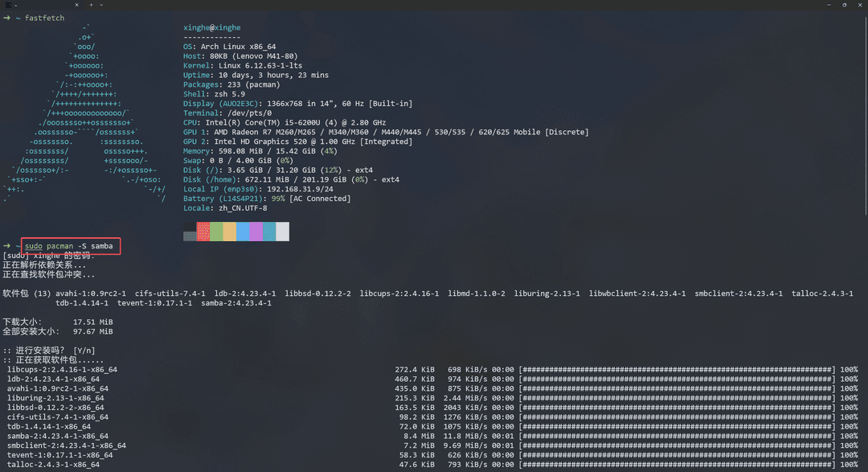Image resolution: width=868 pixels, height=472 pixels.
Task: Click the "xinghe@xinghe" header text
Action: point(212,27)
